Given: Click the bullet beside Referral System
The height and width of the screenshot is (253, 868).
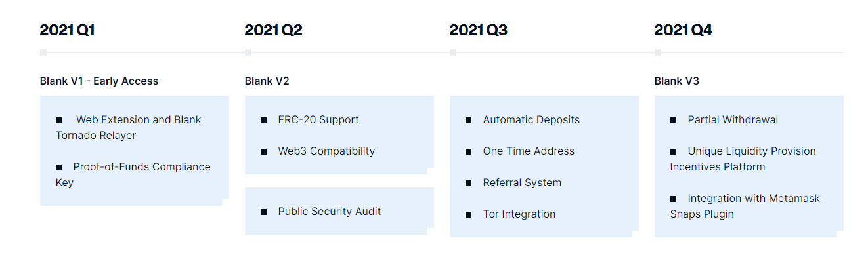Looking at the screenshot, I should pyautogui.click(x=469, y=183).
